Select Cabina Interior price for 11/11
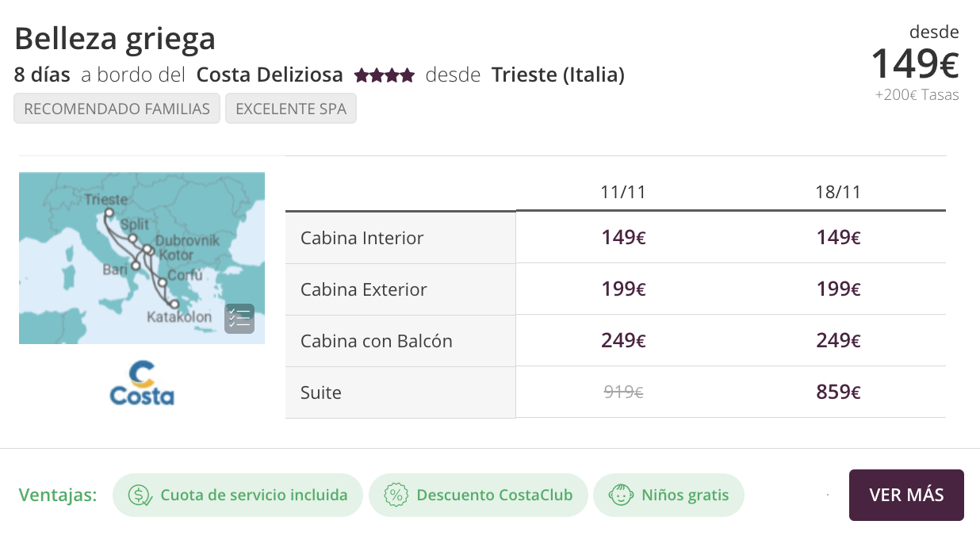The width and height of the screenshot is (980, 536). tap(623, 237)
